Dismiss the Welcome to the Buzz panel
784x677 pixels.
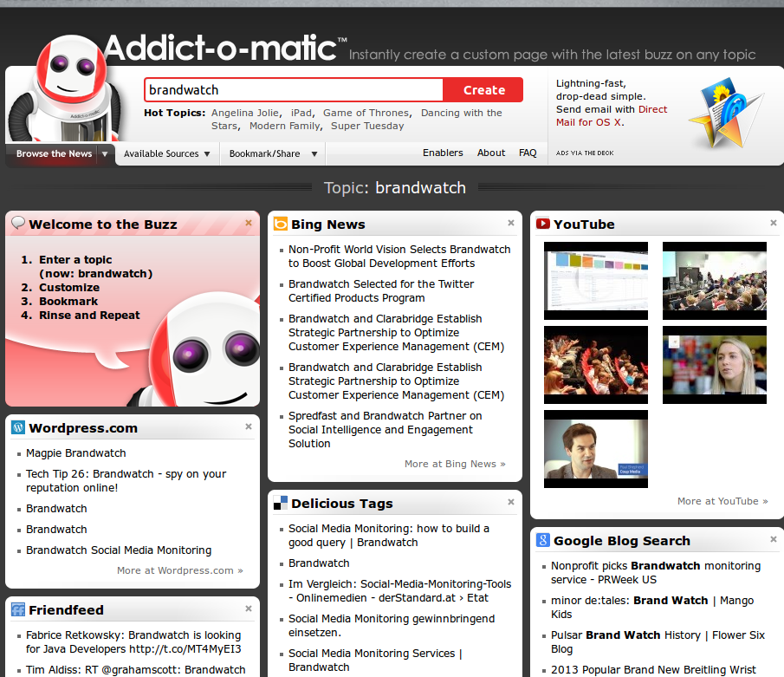pos(249,222)
